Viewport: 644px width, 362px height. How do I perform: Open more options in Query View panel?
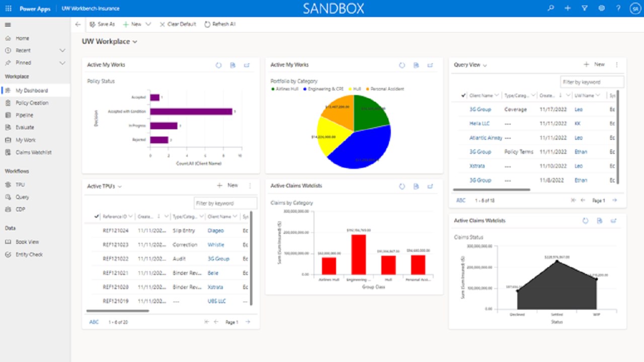(617, 65)
